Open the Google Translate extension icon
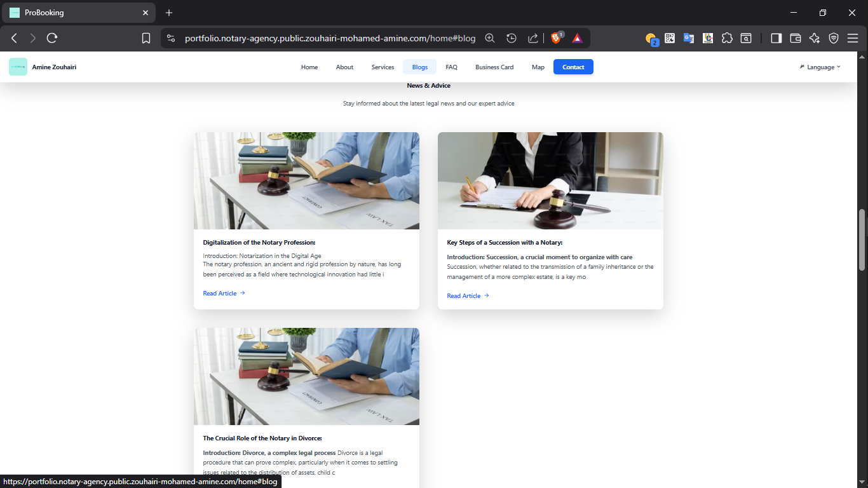868x488 pixels. pos(689,38)
